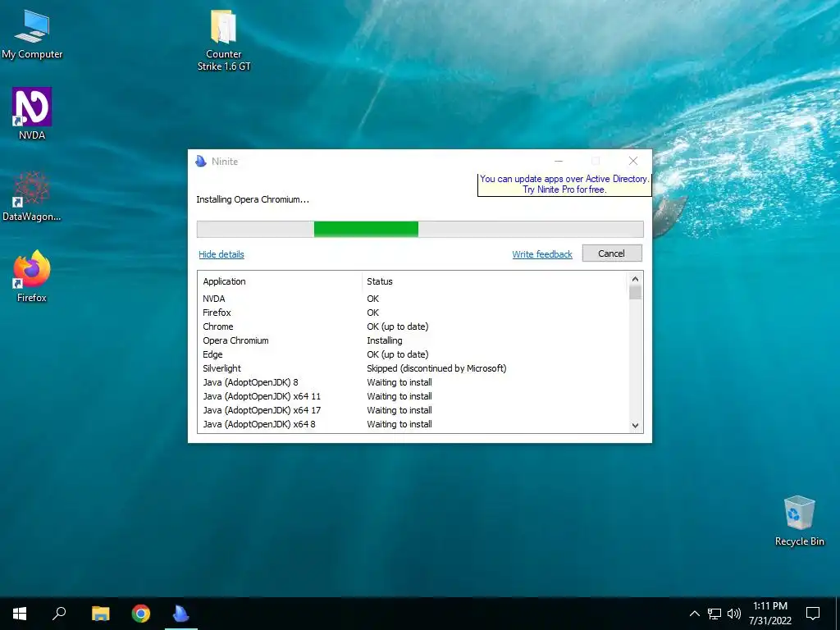The width and height of the screenshot is (840, 630).
Task: Click the details list scrollbar thumb
Action: [636, 293]
